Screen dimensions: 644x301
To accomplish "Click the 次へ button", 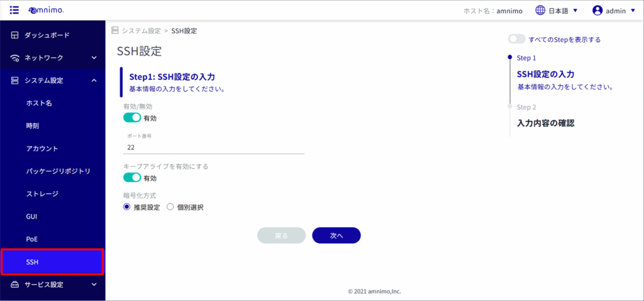I will (x=336, y=236).
